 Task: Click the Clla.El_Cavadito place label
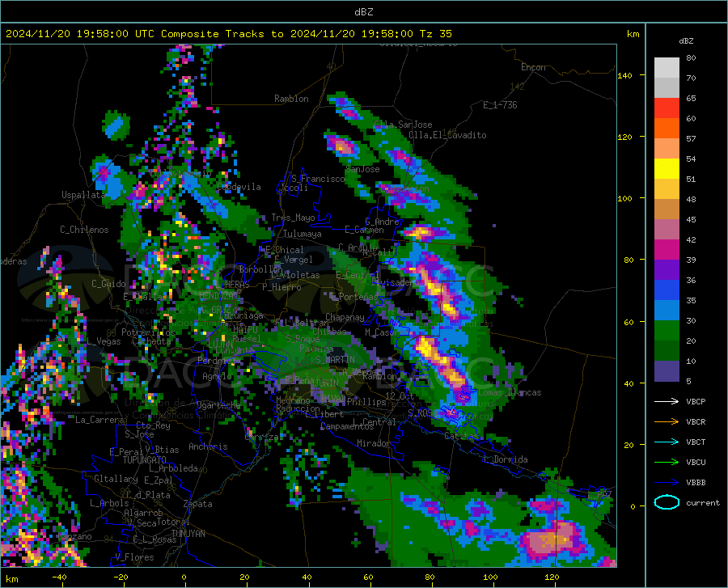447,135
